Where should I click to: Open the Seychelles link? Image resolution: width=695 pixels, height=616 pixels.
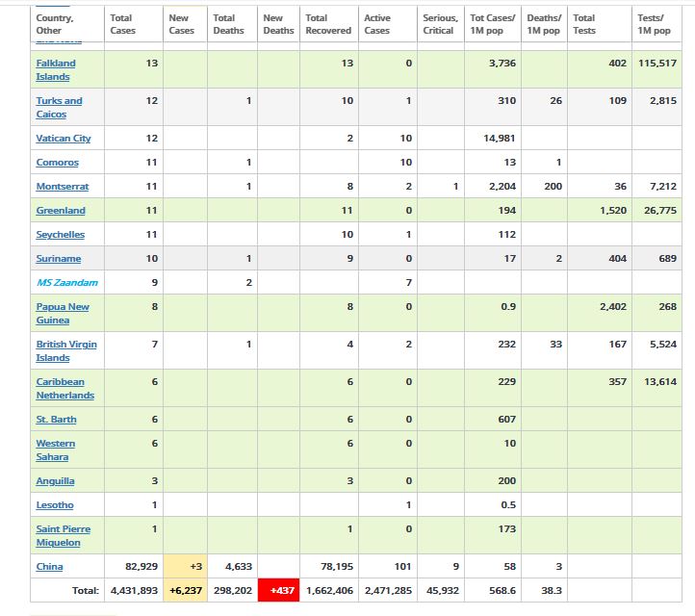point(61,235)
